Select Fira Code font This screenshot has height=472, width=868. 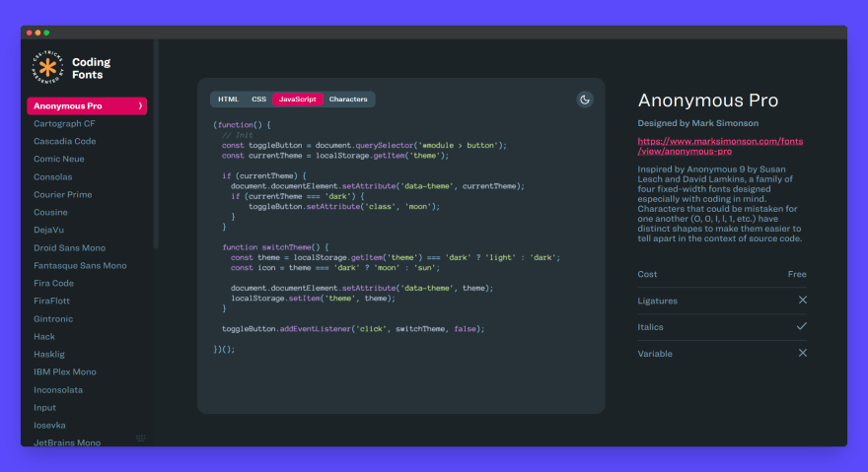pyautogui.click(x=53, y=284)
